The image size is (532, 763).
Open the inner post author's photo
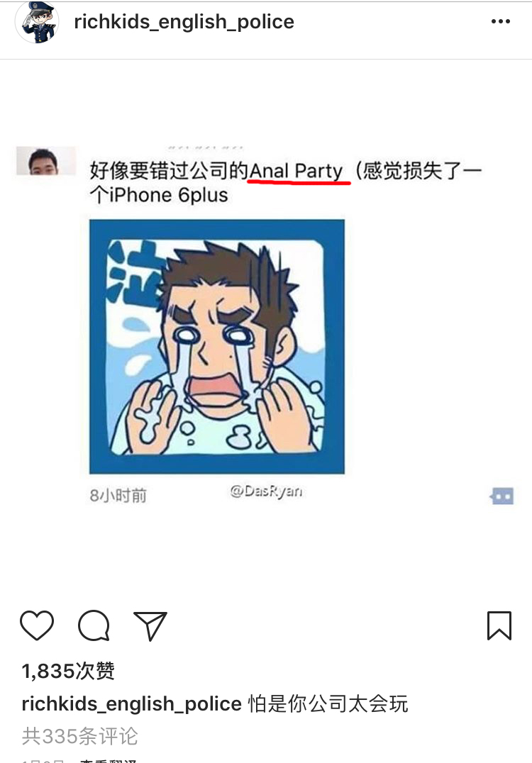[x=46, y=160]
